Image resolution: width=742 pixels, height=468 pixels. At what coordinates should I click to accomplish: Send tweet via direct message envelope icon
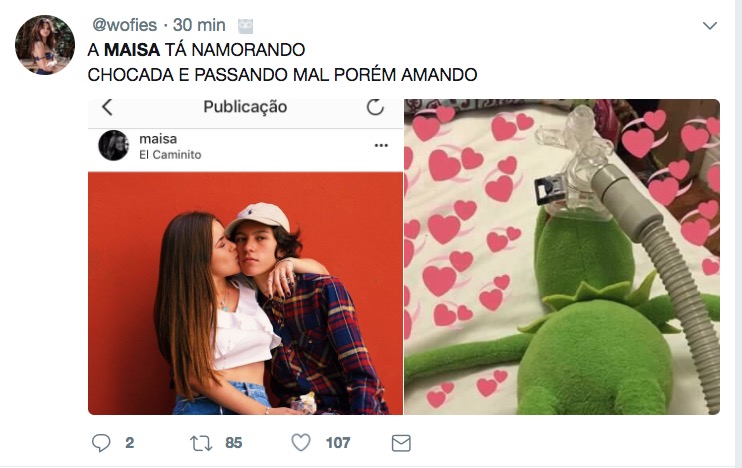(401, 443)
